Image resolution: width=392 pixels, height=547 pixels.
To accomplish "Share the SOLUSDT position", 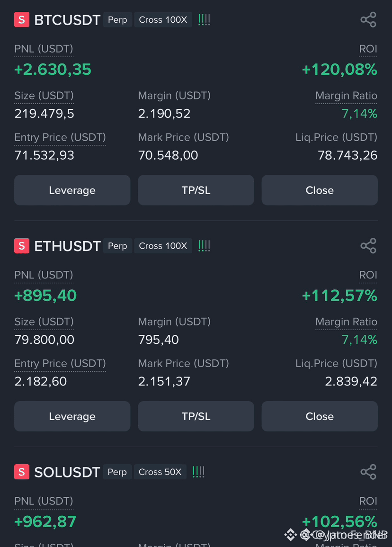I will (x=368, y=472).
